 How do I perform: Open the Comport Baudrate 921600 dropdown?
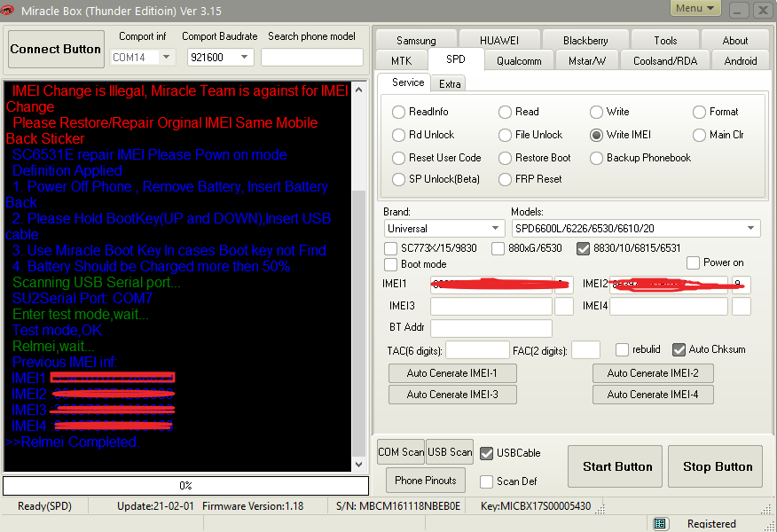244,57
